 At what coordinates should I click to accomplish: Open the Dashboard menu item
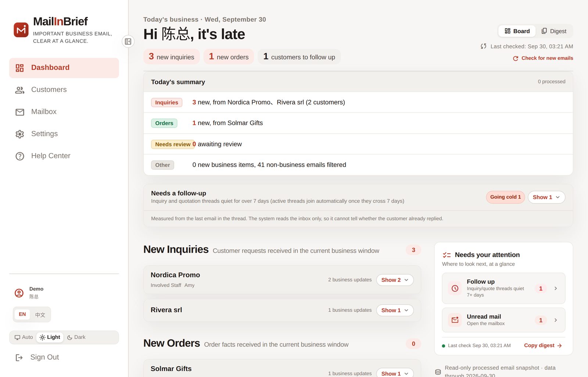(x=64, y=68)
